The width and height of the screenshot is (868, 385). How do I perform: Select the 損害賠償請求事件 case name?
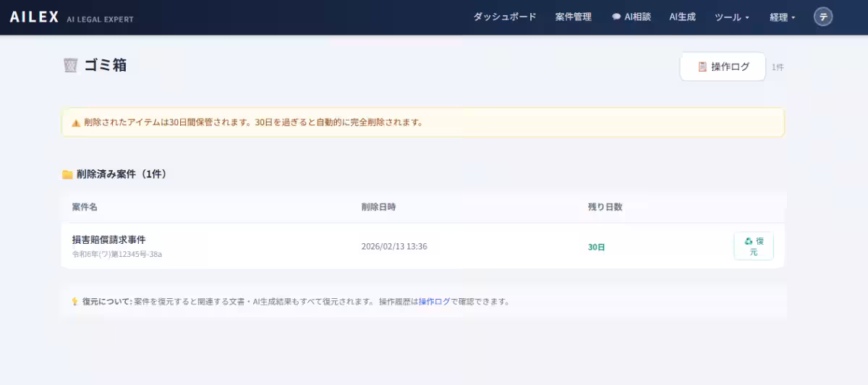coord(109,240)
